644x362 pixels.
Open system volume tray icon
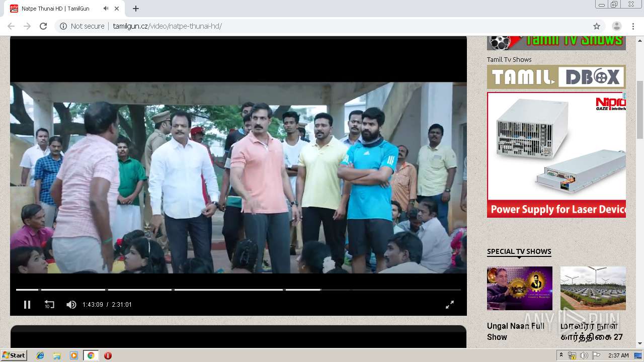(584, 355)
